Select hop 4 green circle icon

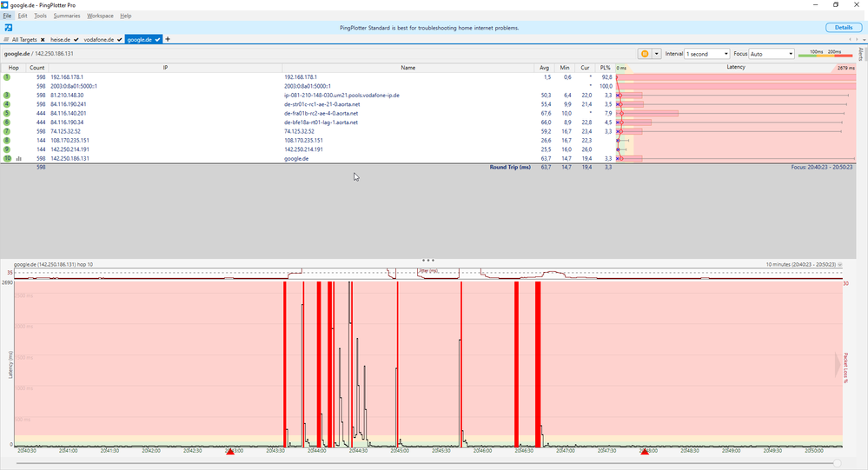pyautogui.click(x=7, y=104)
